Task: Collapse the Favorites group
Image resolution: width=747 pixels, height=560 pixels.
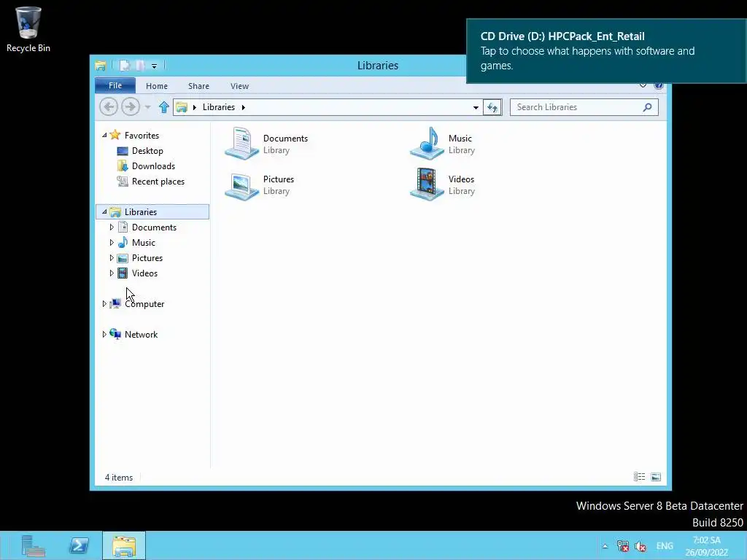Action: pos(104,135)
